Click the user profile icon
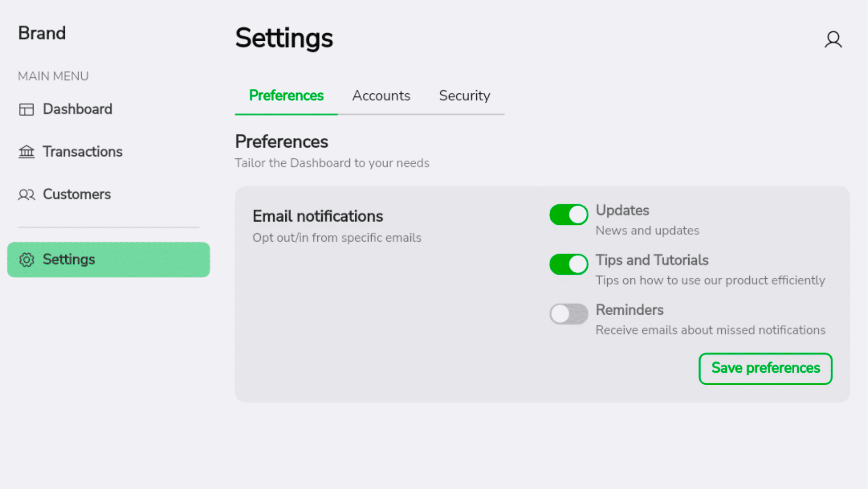Viewport: 868px width, 489px height. pos(833,39)
